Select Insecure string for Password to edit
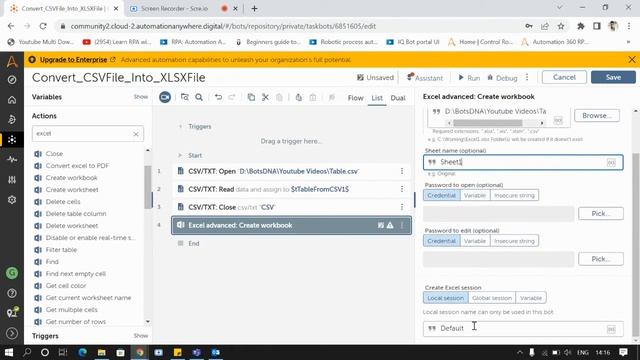 pos(514,241)
